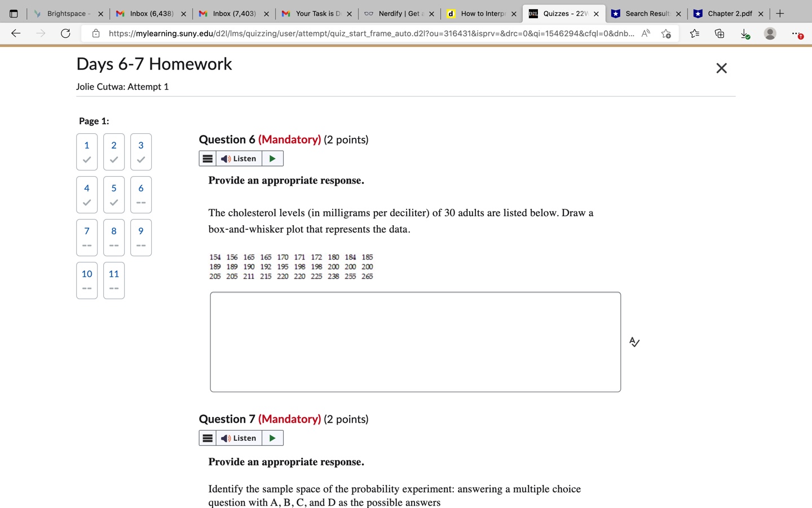Screen dimensions: 812x508
Task: Open the ReadSpeaker menu beside Question 7's Listen button
Action: [207, 437]
